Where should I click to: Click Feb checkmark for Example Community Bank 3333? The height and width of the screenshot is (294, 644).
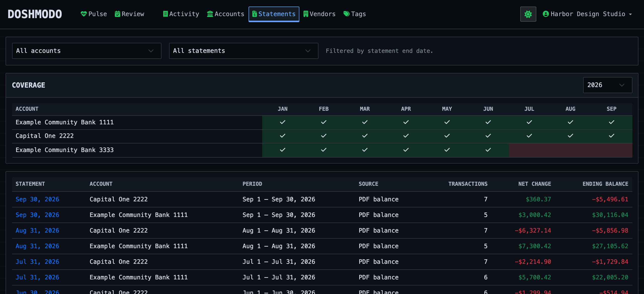click(324, 150)
